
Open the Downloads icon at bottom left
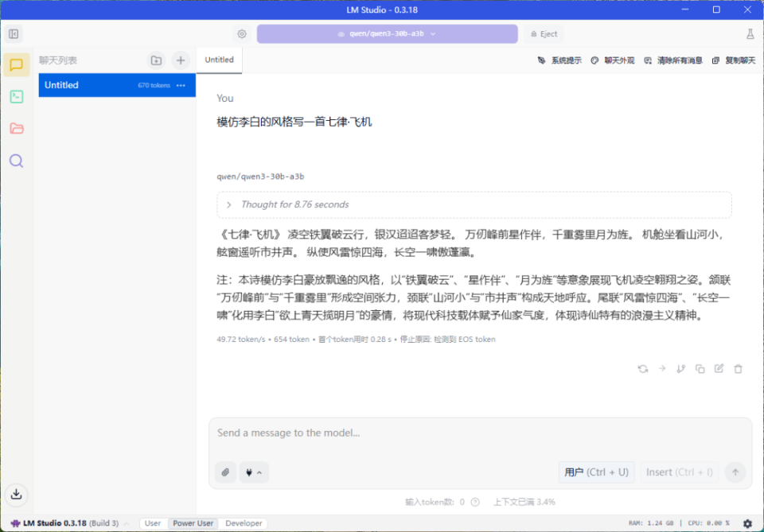point(17,494)
